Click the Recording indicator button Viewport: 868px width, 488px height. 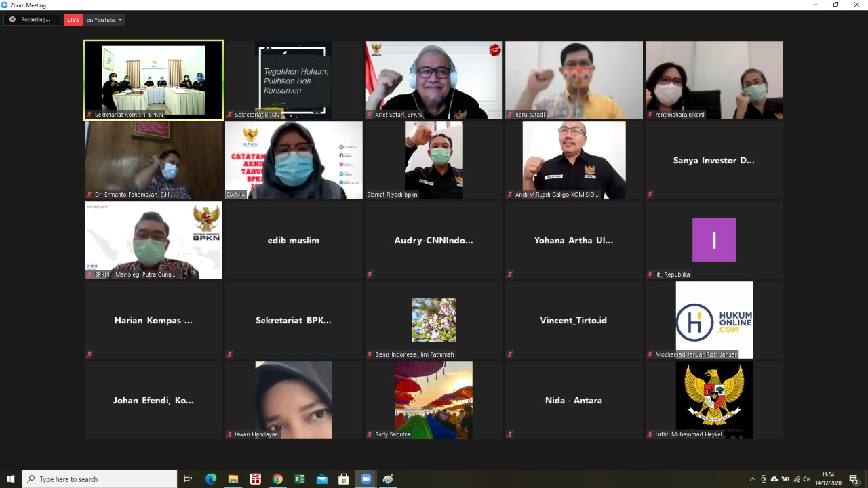[31, 20]
